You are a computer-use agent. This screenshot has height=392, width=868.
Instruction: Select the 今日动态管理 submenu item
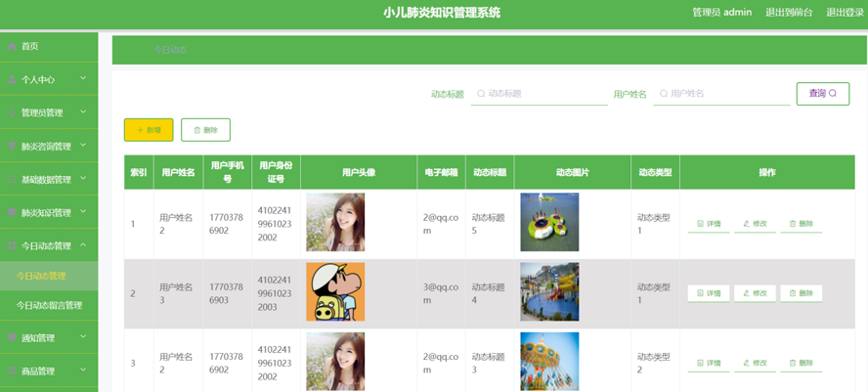49,276
